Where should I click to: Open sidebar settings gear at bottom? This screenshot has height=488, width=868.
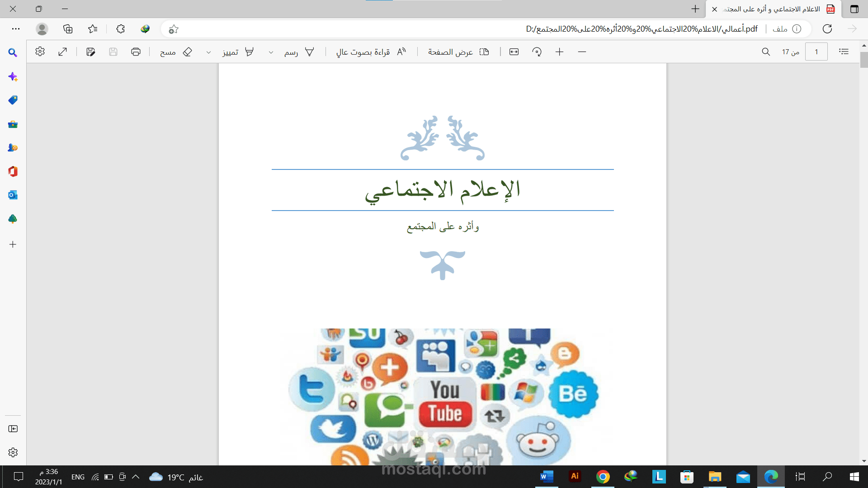click(13, 452)
